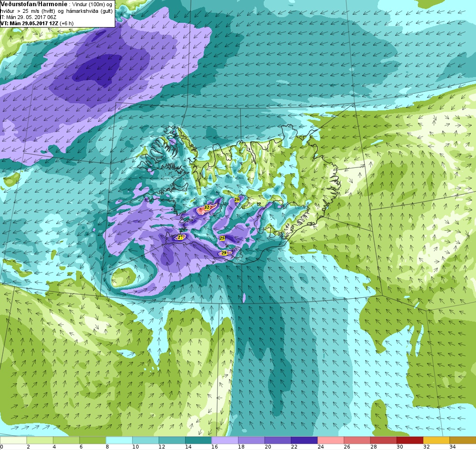The width and height of the screenshot is (476, 450).
Task: Pick the pale yellow 0–2 legend swatch
Action: coord(13,440)
